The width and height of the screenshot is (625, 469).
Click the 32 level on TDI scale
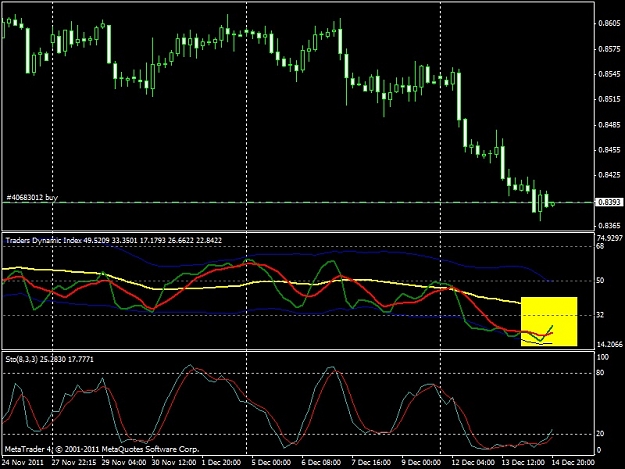point(600,315)
